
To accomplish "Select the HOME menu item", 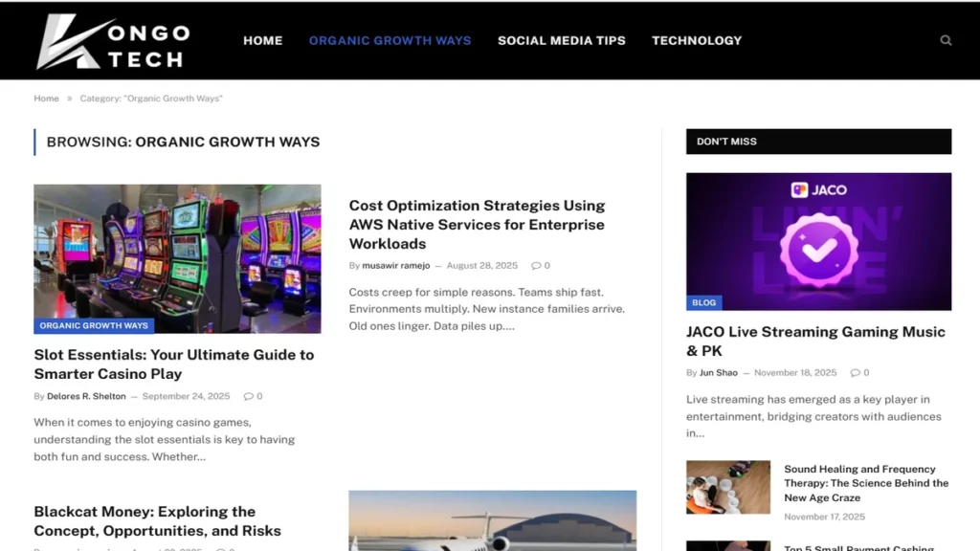I will click(262, 40).
